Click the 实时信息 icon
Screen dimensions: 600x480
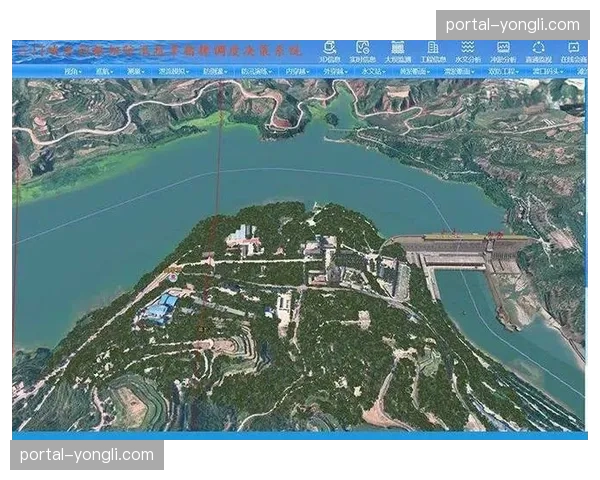362,51
